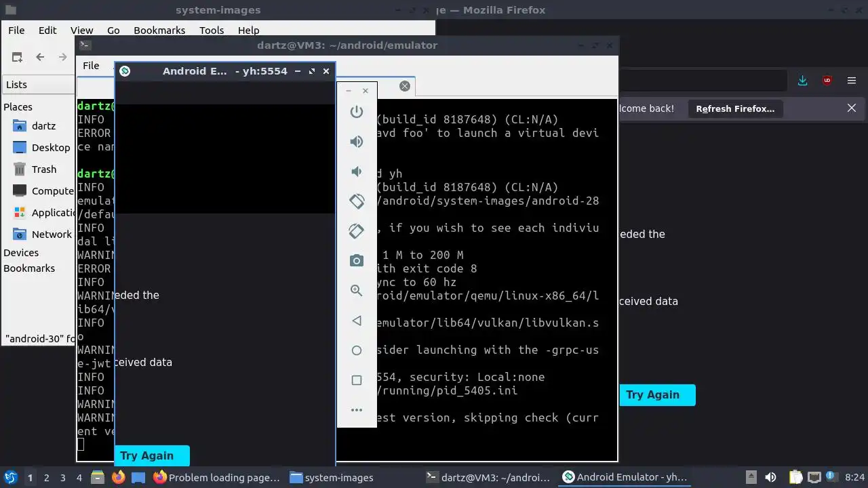Go forward in file manager toolbar
Viewport: 868px width, 488px height.
click(x=63, y=57)
